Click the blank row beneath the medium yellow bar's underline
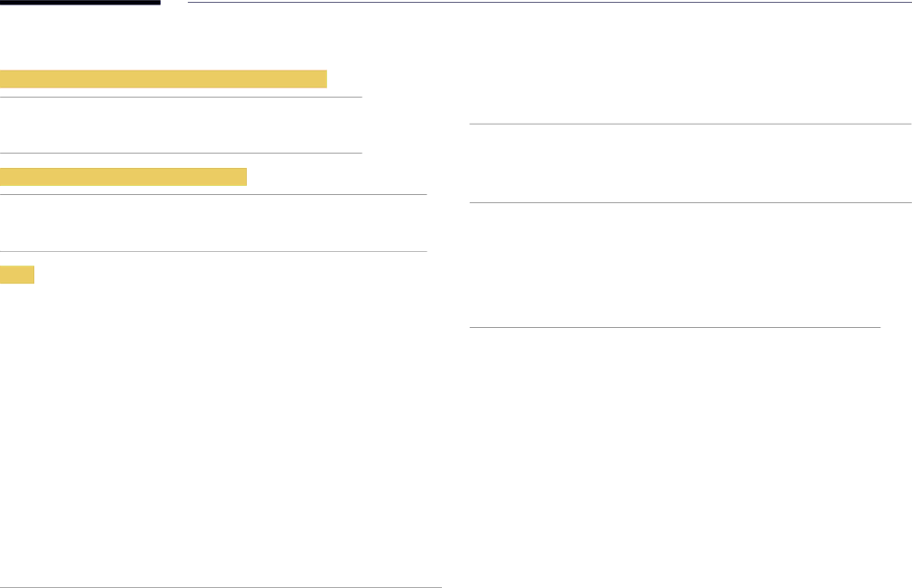The image size is (912, 588). [x=213, y=223]
